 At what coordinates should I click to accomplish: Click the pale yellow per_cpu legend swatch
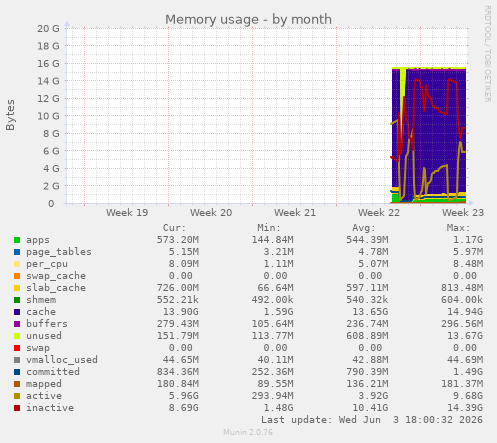17,264
